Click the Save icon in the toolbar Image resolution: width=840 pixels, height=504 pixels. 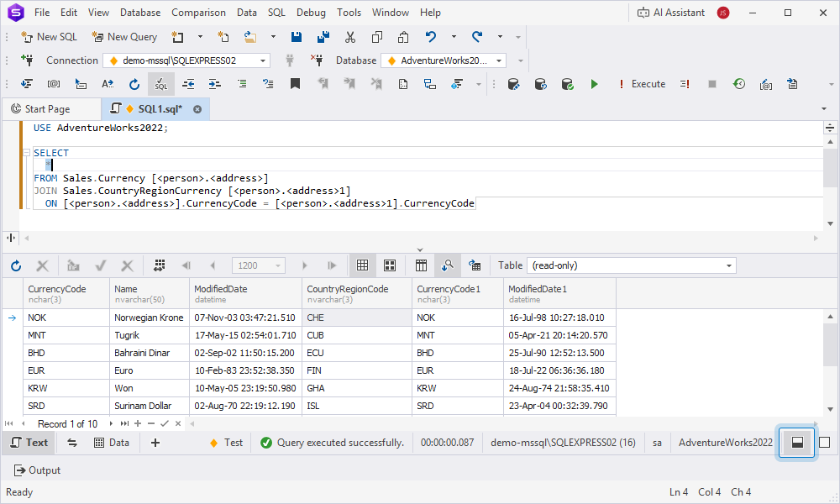pyautogui.click(x=296, y=37)
